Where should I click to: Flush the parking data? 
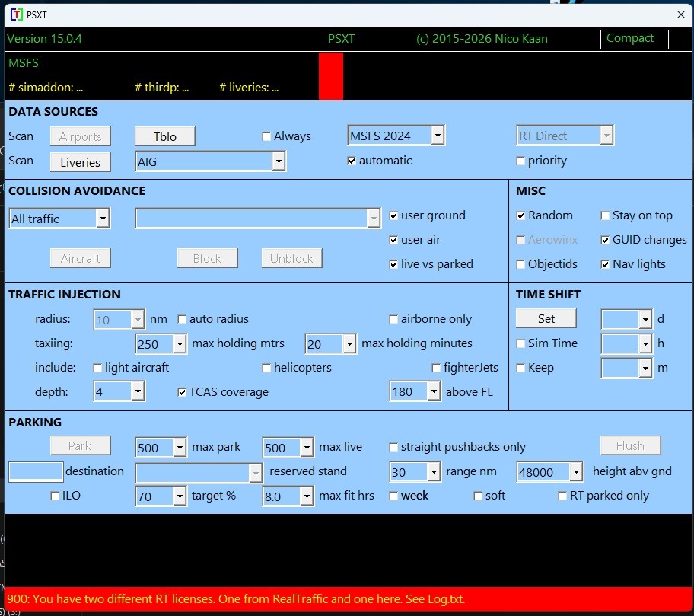(x=630, y=445)
